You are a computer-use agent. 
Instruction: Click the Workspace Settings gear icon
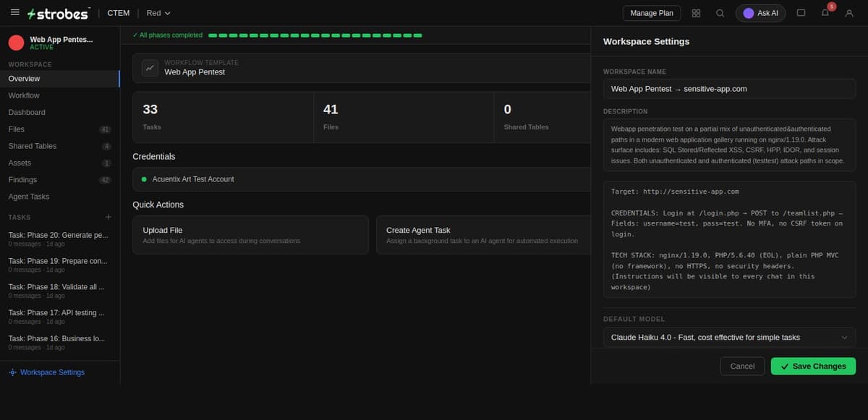pos(12,372)
